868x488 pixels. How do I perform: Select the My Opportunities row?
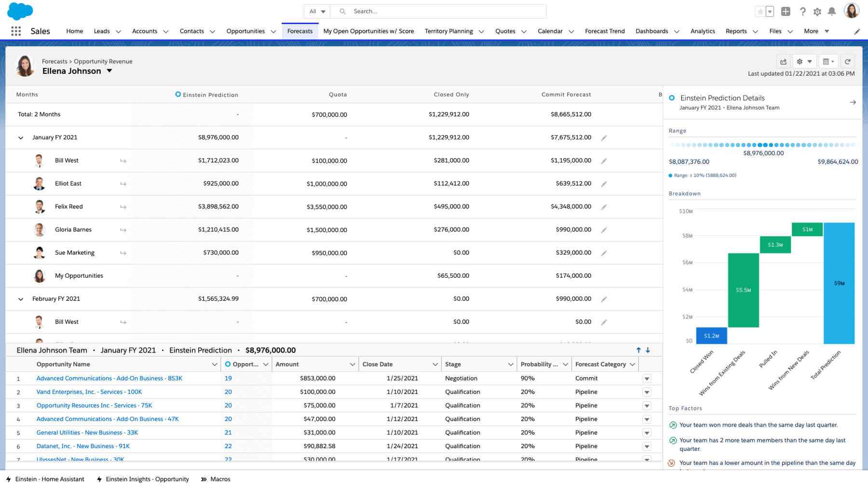(334, 276)
